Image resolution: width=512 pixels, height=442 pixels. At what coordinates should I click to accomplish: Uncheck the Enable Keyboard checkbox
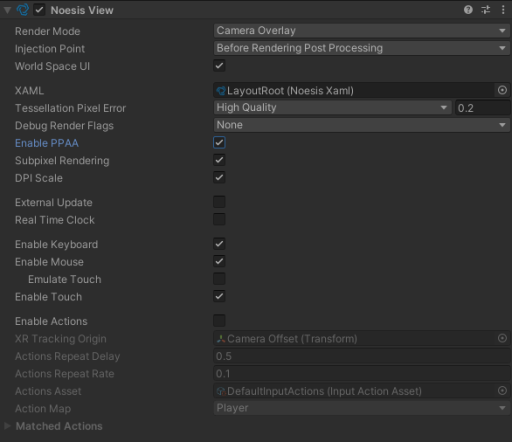coord(219,244)
